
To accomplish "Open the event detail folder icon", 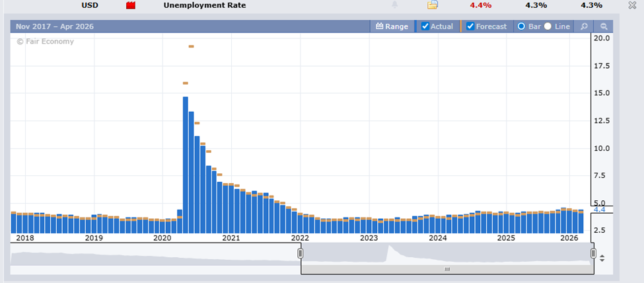I will pyautogui.click(x=433, y=5).
